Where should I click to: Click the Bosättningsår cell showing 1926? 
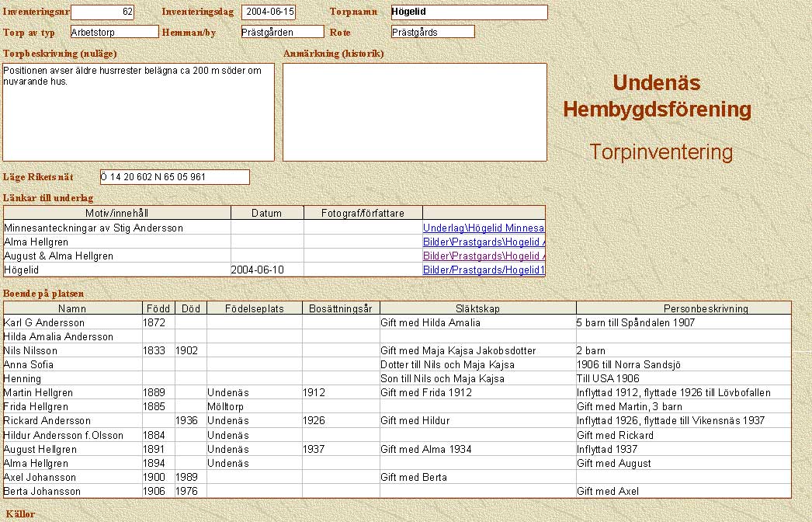pos(340,421)
